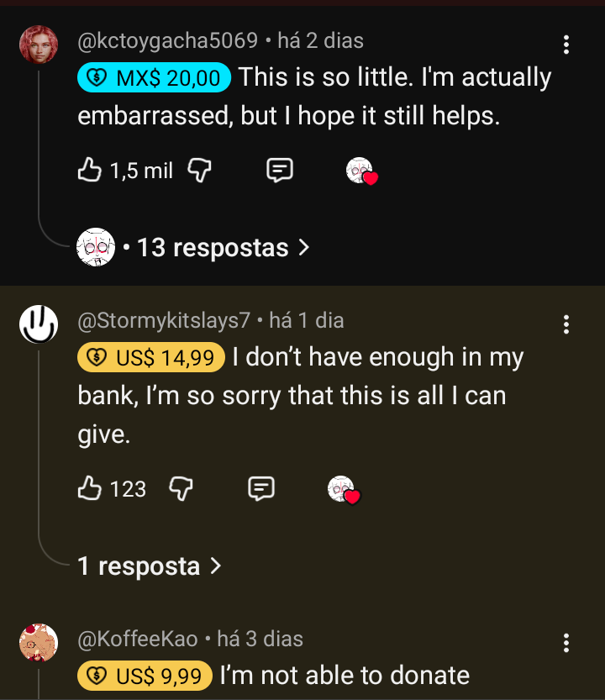Expand the 1 resposta thread
The image size is (605, 700).
tap(150, 566)
